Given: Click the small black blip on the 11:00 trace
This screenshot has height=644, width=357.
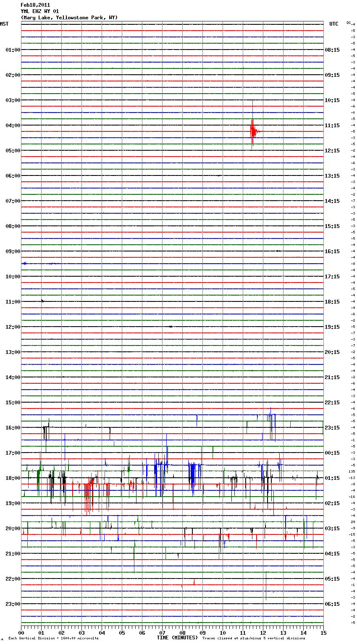Looking at the screenshot, I should tap(42, 301).
